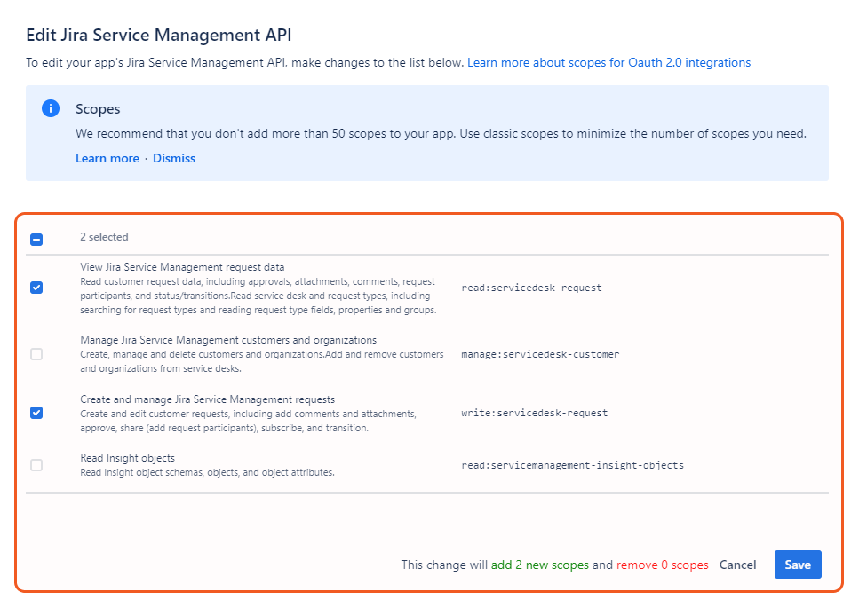Check Manage Jira Service Management customers and organizations
859x616 pixels.
pos(36,354)
